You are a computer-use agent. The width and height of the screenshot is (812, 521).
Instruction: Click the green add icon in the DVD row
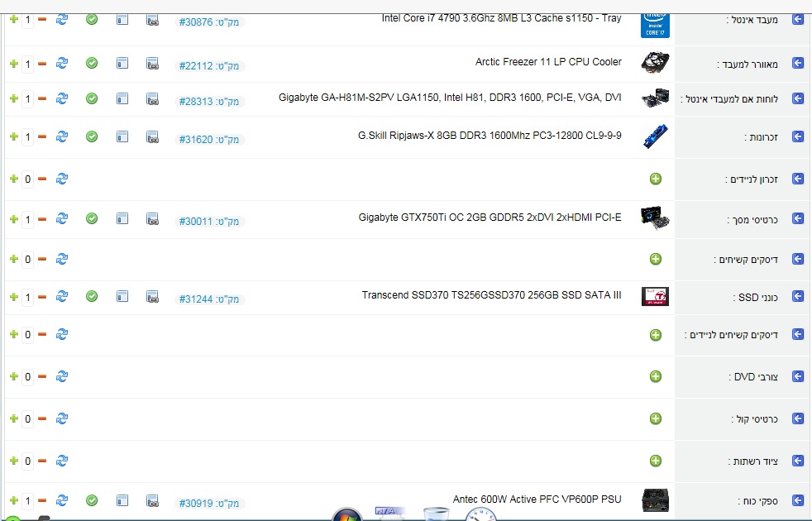coord(656,377)
